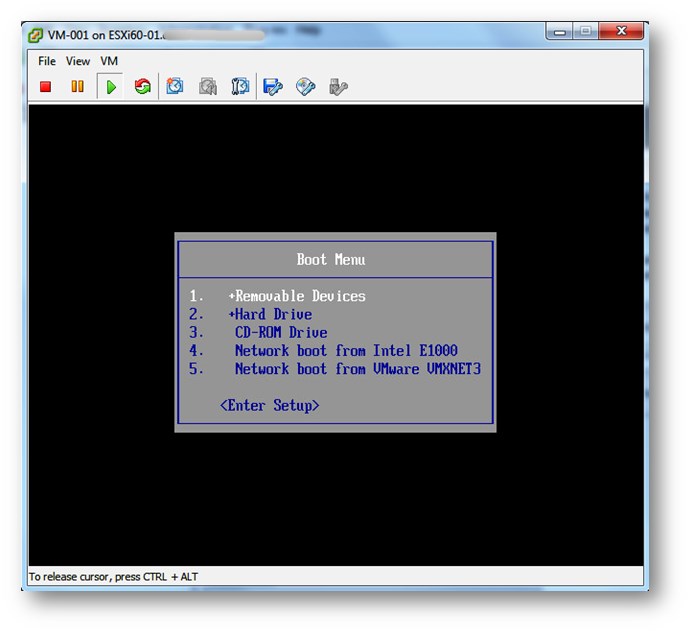
Task: Reset the virtual machine using restart icon
Action: (142, 87)
